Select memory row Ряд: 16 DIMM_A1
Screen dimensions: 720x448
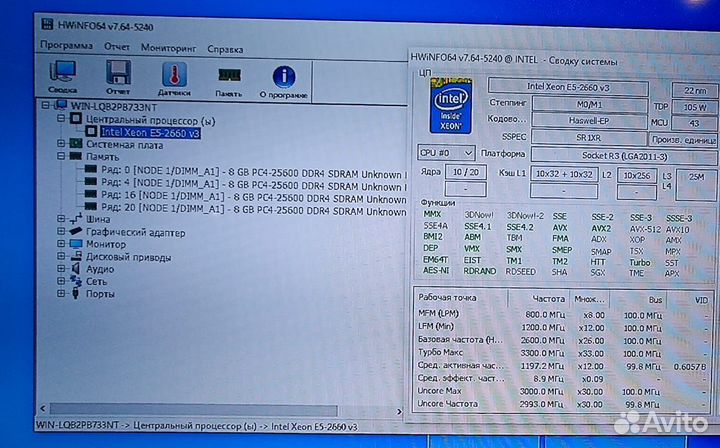tap(254, 197)
